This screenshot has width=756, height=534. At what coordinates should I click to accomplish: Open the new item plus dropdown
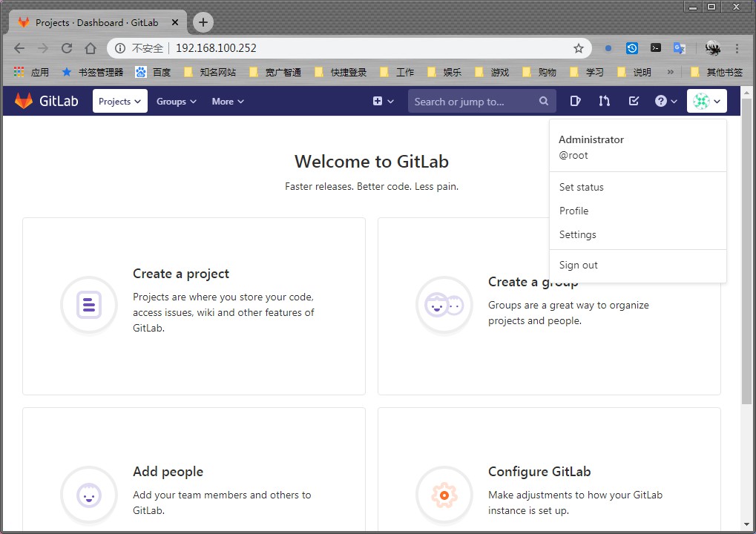pyautogui.click(x=384, y=101)
